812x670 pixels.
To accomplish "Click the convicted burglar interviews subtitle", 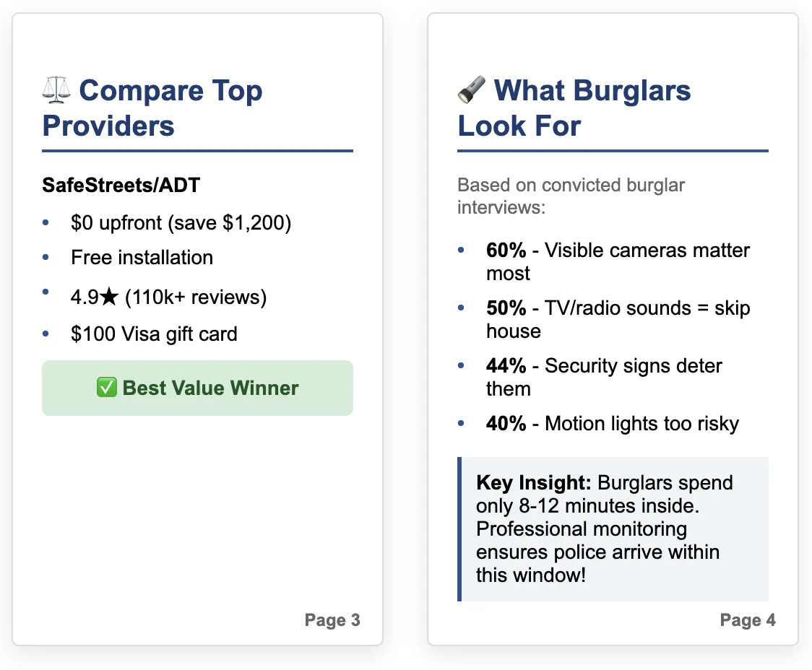I will click(571, 196).
